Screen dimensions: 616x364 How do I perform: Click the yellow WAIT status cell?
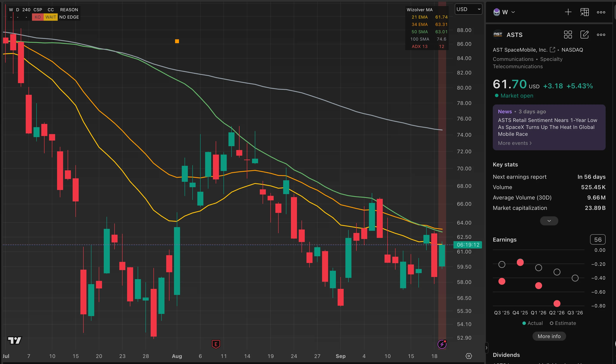point(51,17)
